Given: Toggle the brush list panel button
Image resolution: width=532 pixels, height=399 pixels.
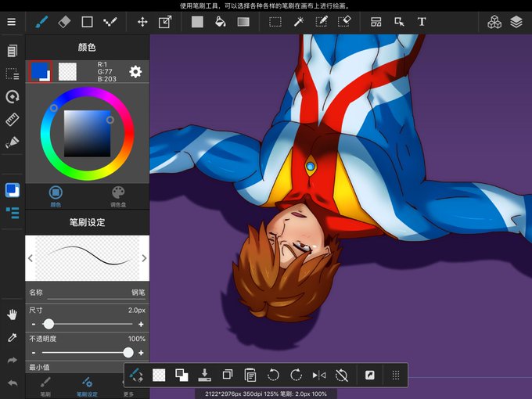Looking at the screenshot, I should click(13, 213).
